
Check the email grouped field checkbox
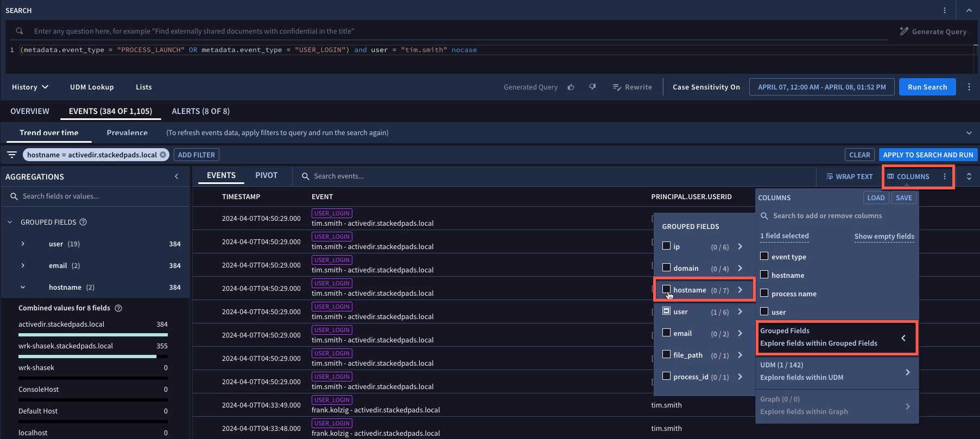click(x=667, y=333)
